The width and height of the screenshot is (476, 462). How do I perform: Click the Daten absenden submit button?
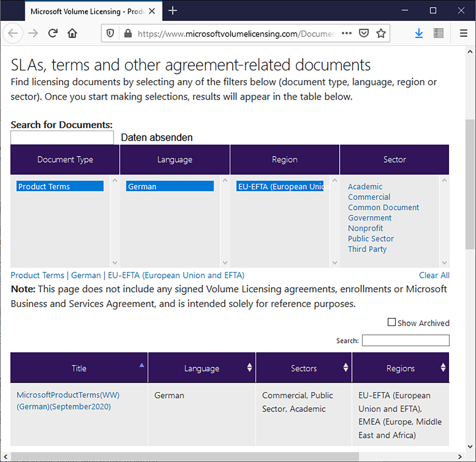(157, 137)
